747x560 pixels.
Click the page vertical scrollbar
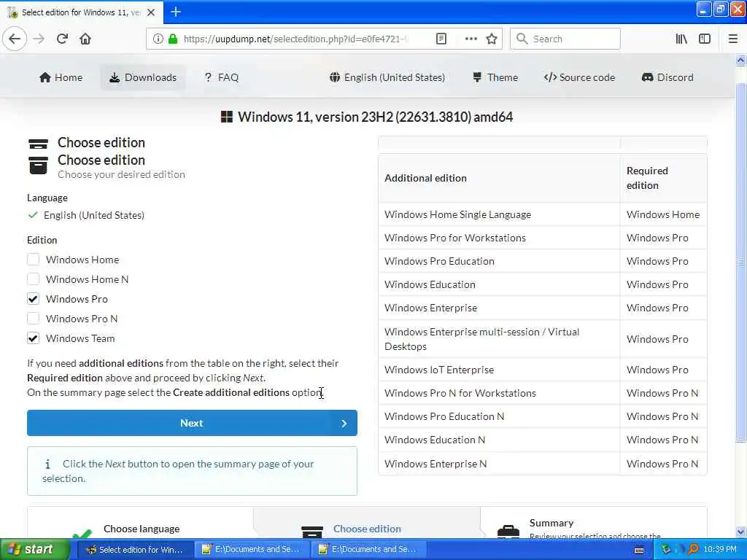[x=740, y=262]
